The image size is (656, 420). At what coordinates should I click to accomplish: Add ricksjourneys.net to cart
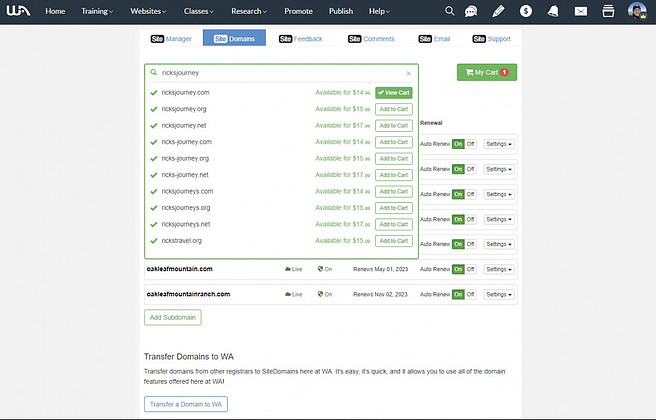tap(394, 224)
